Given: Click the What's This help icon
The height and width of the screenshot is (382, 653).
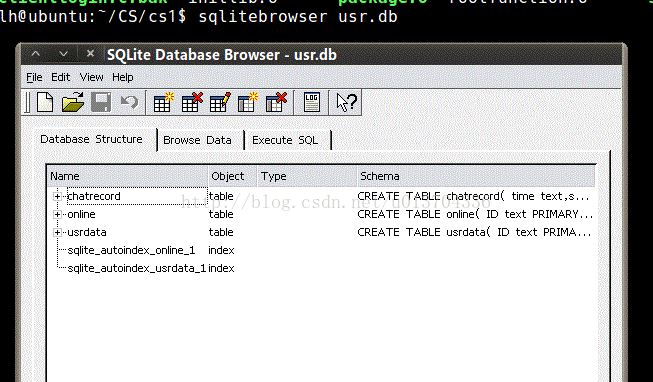Looking at the screenshot, I should point(346,102).
